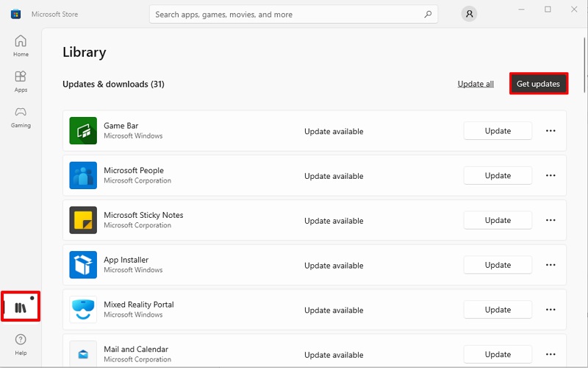Click the Microsoft People app icon
The image size is (588, 368).
[x=83, y=175]
